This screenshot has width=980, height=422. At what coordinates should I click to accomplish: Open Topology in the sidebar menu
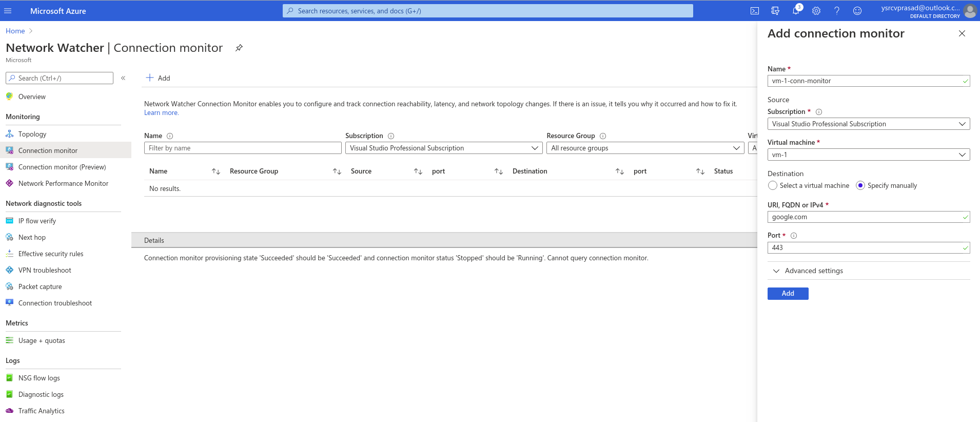click(32, 134)
